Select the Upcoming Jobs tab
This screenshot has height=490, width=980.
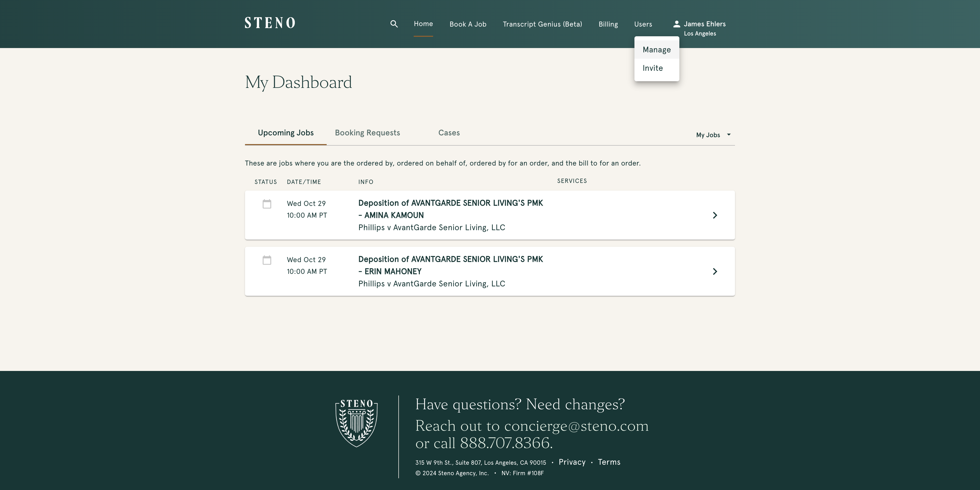pyautogui.click(x=286, y=133)
